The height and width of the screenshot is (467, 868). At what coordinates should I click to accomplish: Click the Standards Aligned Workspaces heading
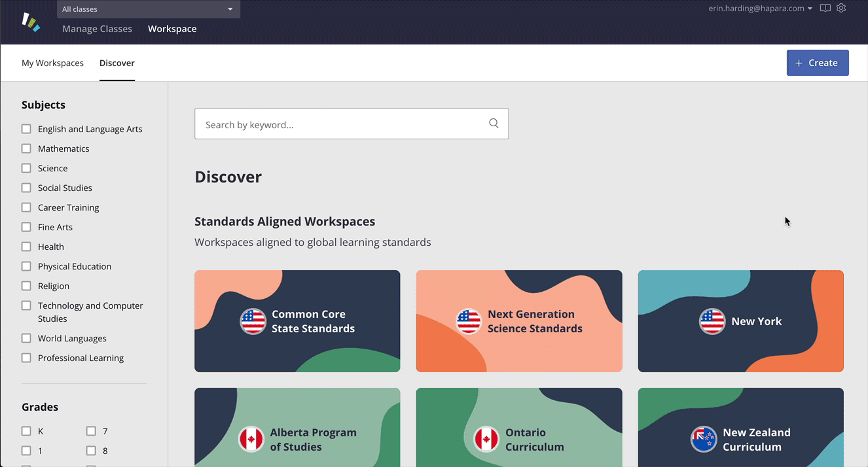tap(285, 222)
